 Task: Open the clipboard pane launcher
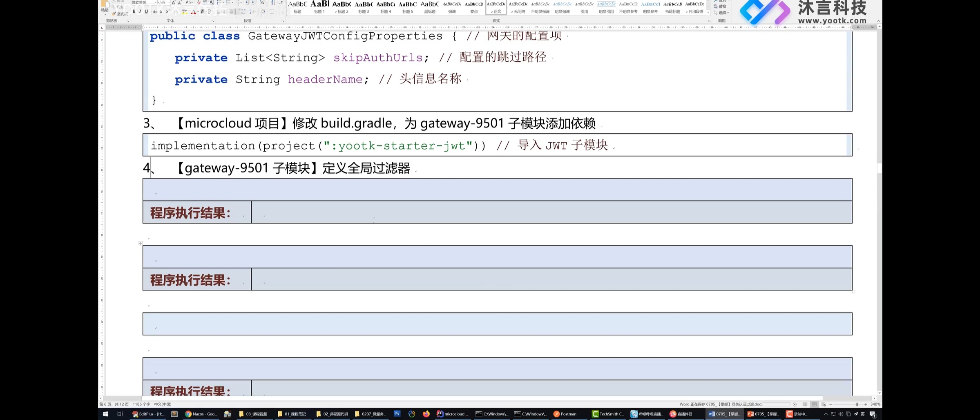tap(127, 21)
